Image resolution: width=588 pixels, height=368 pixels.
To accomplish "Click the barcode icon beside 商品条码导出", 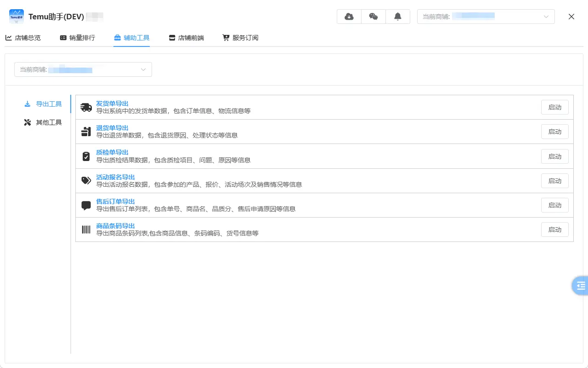I will click(x=85, y=229).
